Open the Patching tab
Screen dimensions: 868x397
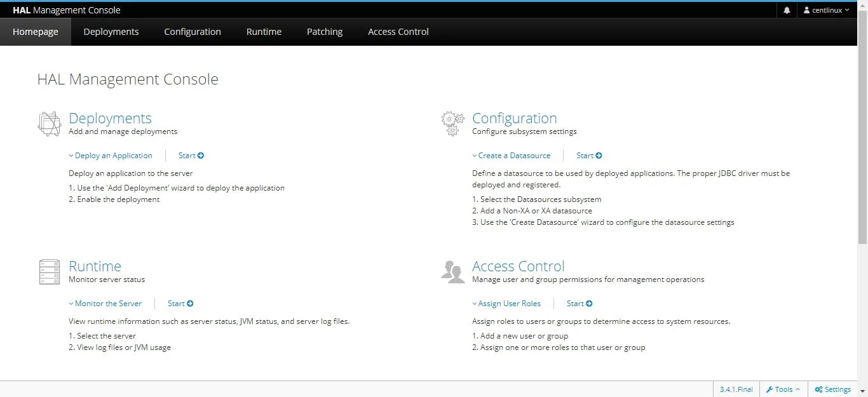325,32
